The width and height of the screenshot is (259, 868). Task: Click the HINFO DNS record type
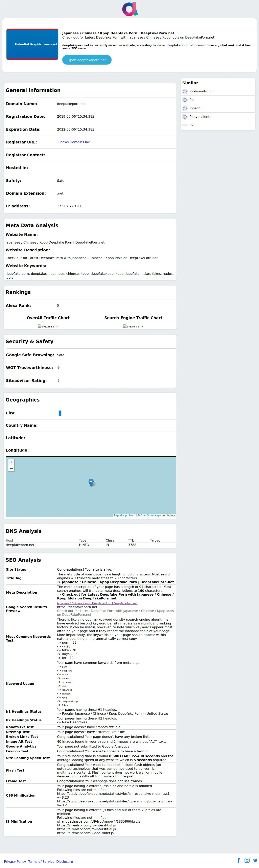[x=84, y=545]
